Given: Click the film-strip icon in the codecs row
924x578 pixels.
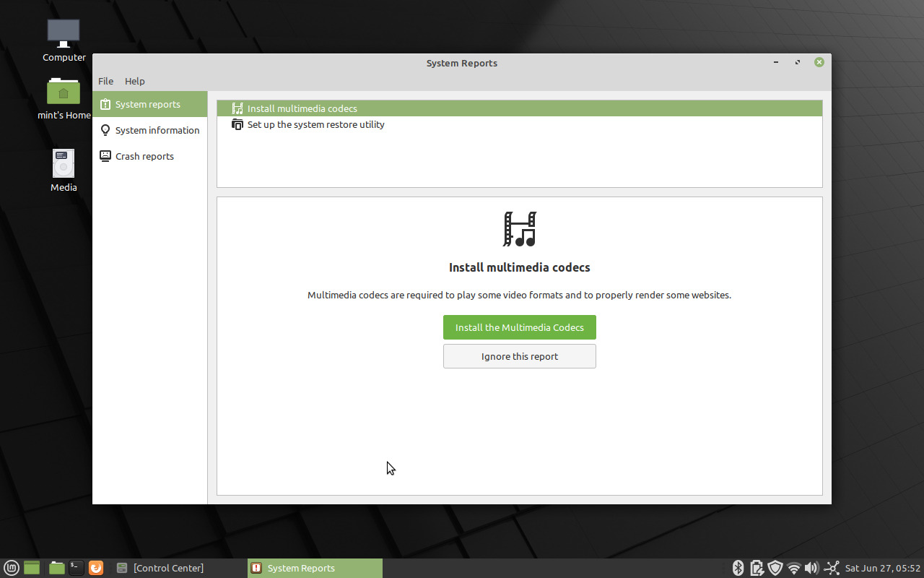Looking at the screenshot, I should (x=237, y=108).
